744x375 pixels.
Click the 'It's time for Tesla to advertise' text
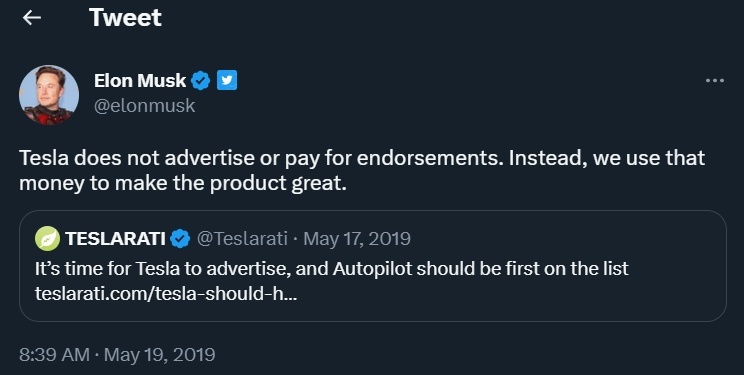pos(163,269)
